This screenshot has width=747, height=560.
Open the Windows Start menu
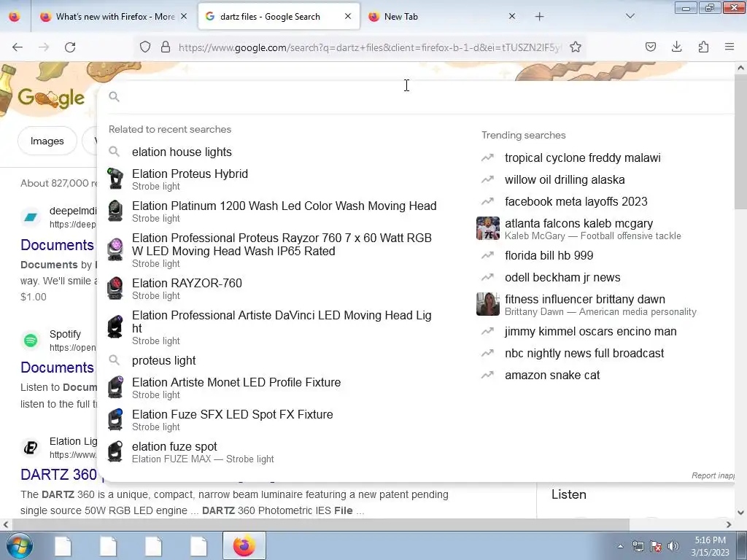click(19, 545)
